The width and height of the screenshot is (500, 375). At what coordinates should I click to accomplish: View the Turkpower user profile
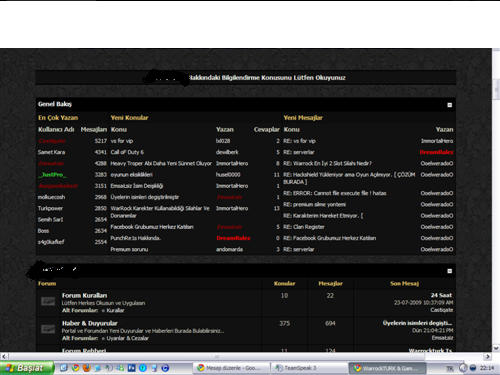[50, 208]
